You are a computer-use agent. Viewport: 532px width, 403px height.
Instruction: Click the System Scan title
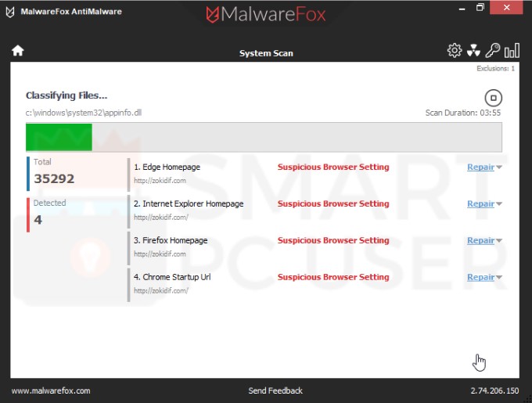point(266,53)
